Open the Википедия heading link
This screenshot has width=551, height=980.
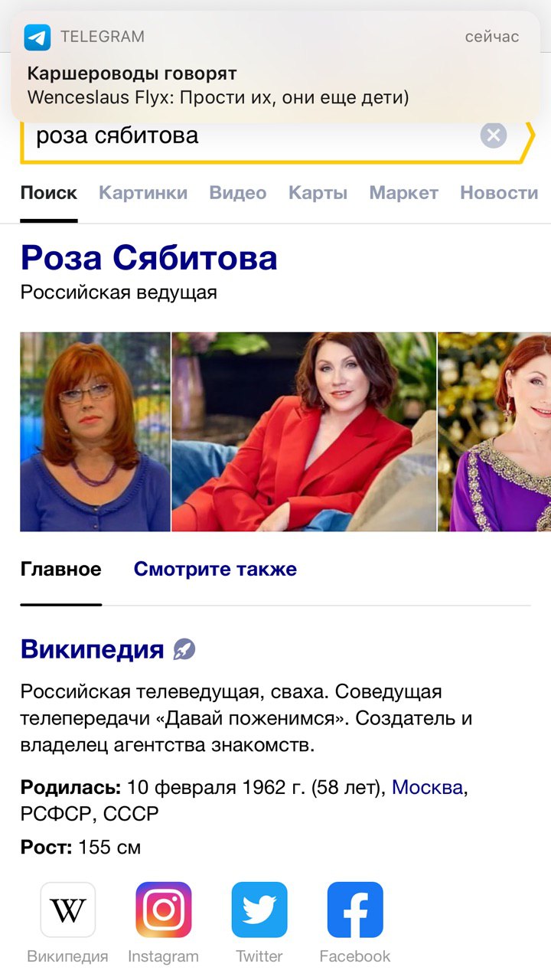(x=93, y=649)
